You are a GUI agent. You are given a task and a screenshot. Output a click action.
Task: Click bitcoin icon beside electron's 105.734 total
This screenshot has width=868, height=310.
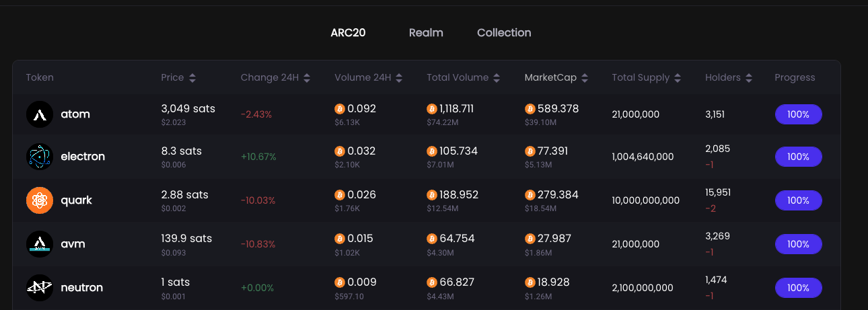click(432, 151)
